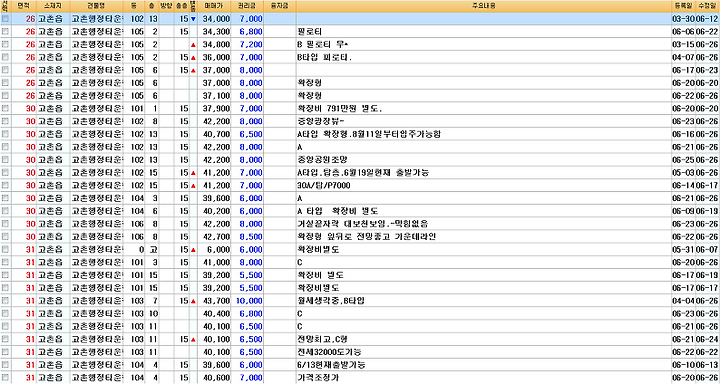This screenshot has height=384, width=720.
Task: Tick the checkbox of '확장비 791만원 별도.' row
Action: pos(5,109)
